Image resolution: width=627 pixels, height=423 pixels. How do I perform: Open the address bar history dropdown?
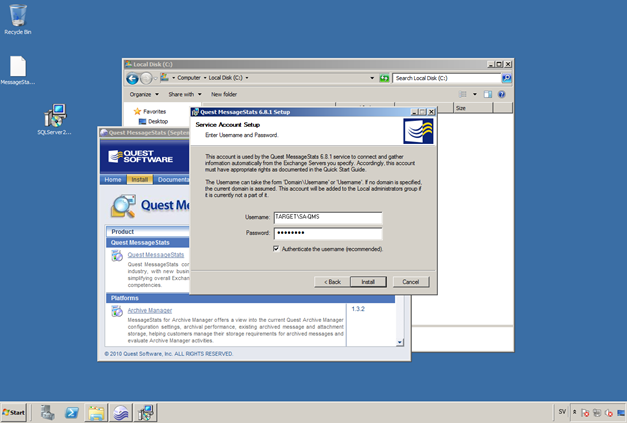[x=372, y=78]
